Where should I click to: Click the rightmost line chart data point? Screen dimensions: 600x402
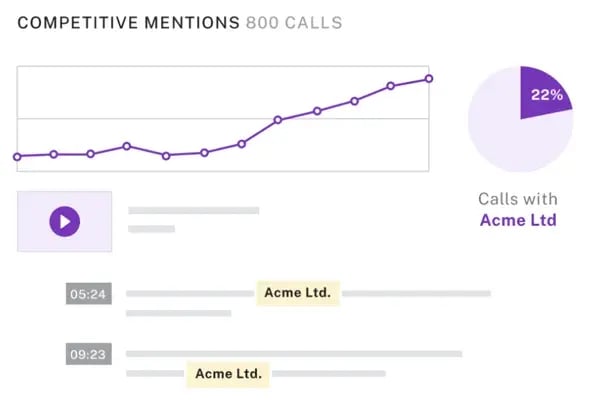point(429,79)
